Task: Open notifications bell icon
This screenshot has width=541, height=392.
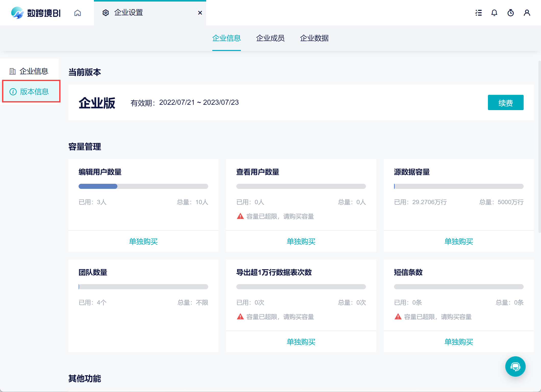Action: coord(494,13)
